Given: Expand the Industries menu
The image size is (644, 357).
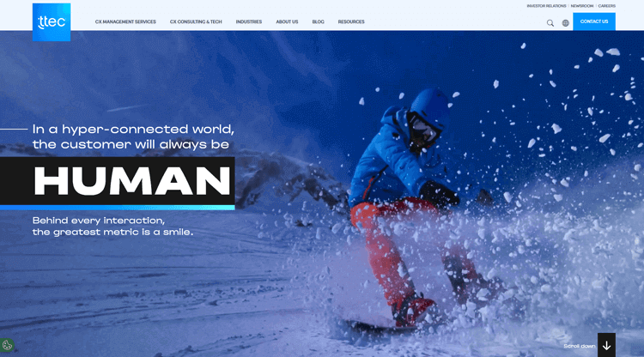Looking at the screenshot, I should pos(248,21).
